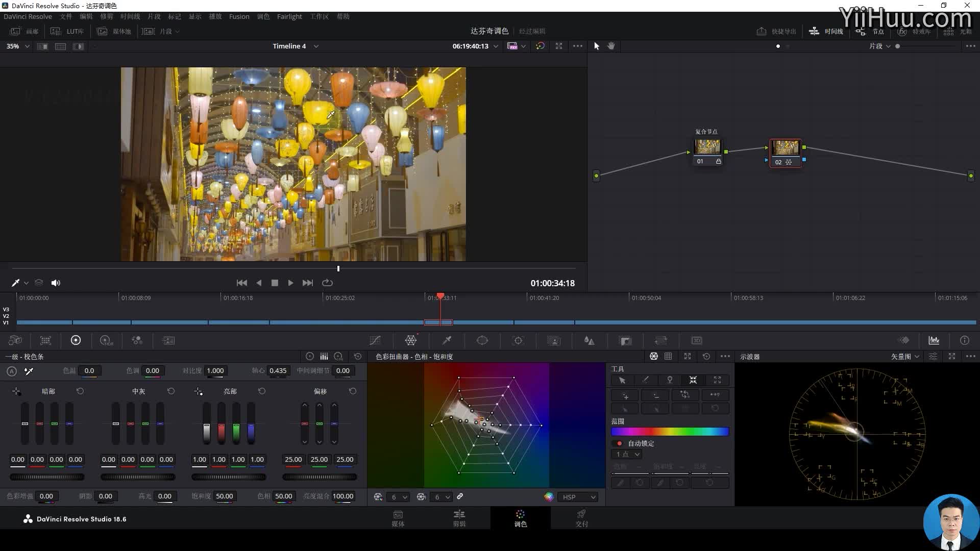The image size is (980, 551).
Task: Switch to color bars mode
Action: (x=324, y=356)
